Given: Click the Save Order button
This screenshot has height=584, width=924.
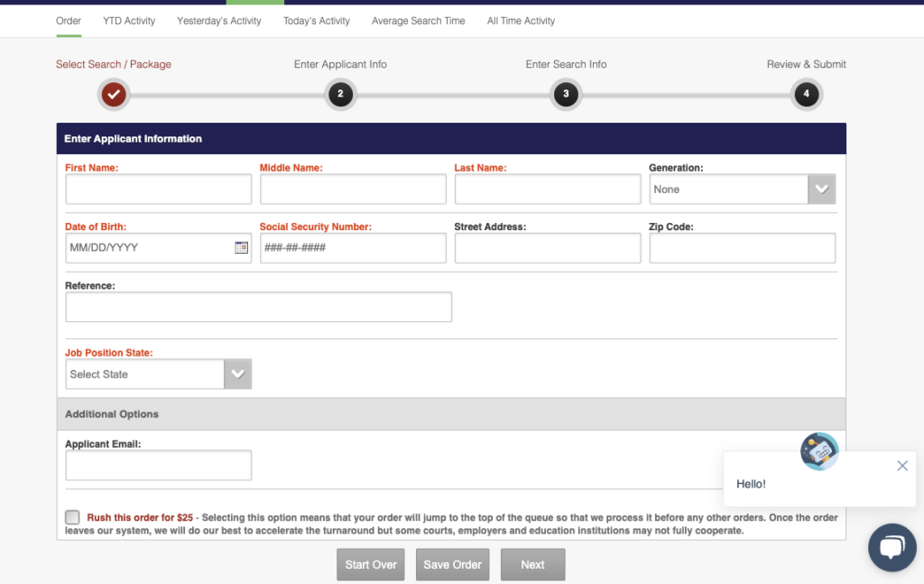Looking at the screenshot, I should (x=452, y=564).
